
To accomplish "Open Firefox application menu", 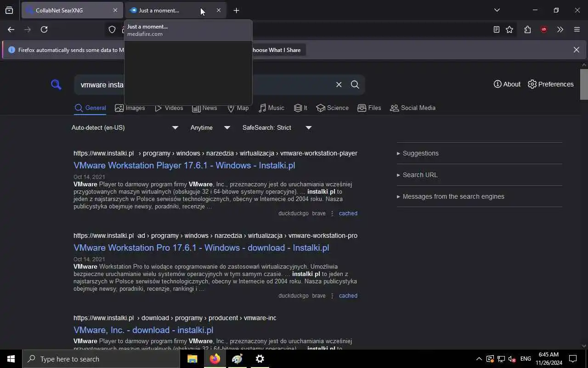I will [x=577, y=29].
